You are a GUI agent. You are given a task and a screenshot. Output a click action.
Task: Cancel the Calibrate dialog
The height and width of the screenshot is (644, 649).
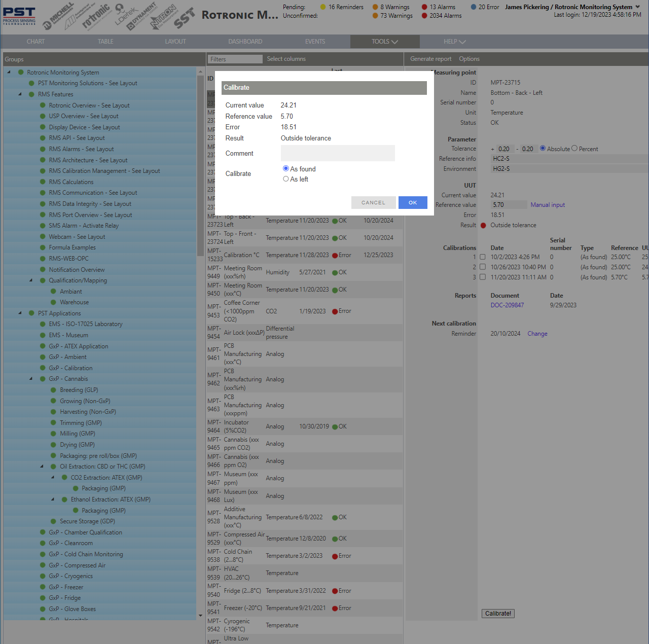(373, 202)
